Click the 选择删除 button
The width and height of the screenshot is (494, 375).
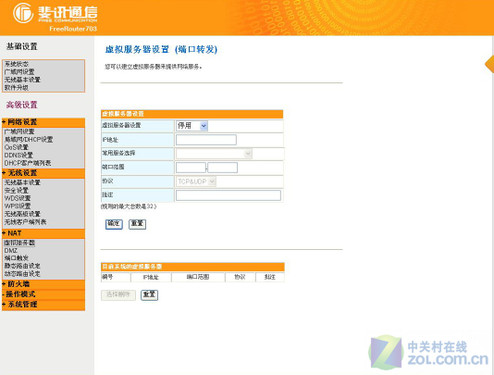click(x=118, y=295)
